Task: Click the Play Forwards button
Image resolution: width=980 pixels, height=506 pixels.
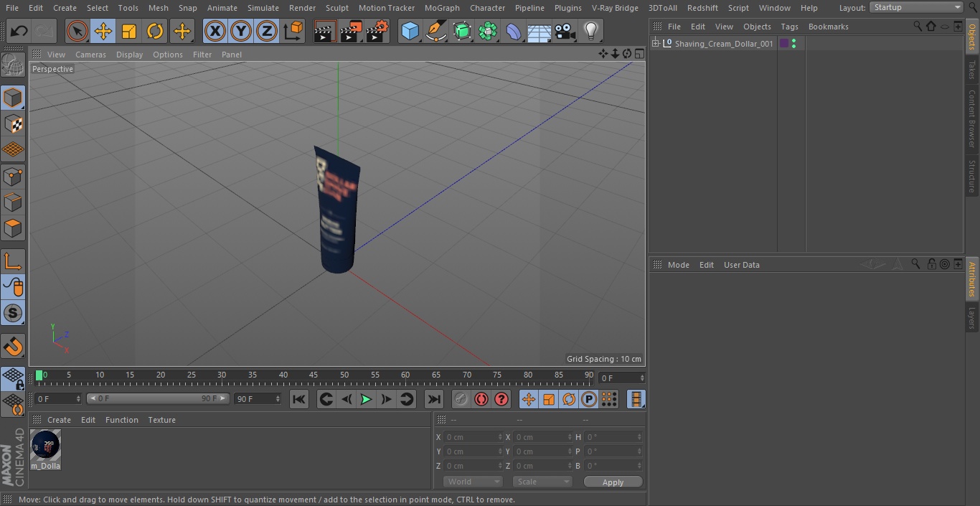Action: click(x=366, y=399)
